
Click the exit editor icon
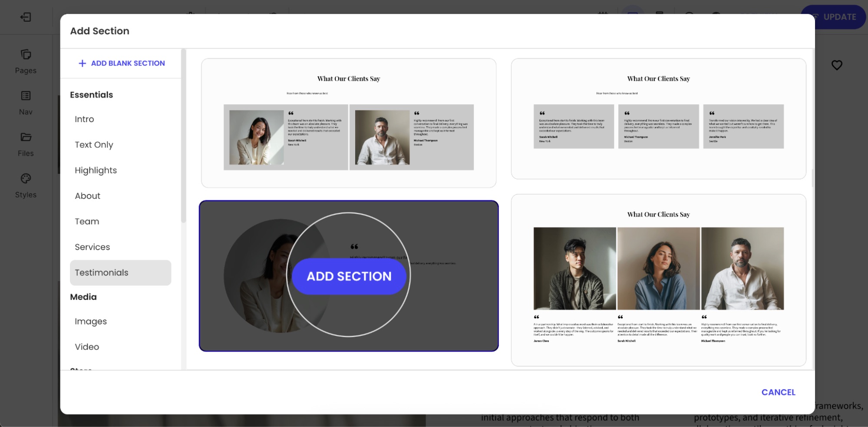[26, 17]
